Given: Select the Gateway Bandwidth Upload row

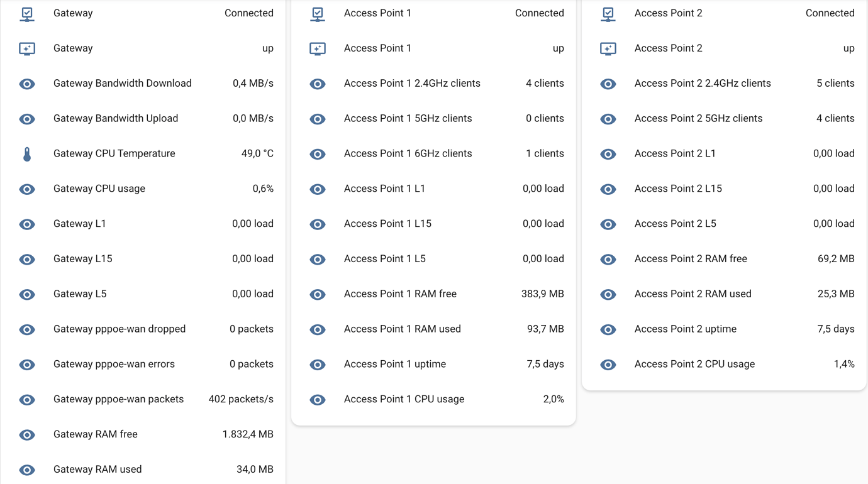Looking at the screenshot, I should 116,119.
